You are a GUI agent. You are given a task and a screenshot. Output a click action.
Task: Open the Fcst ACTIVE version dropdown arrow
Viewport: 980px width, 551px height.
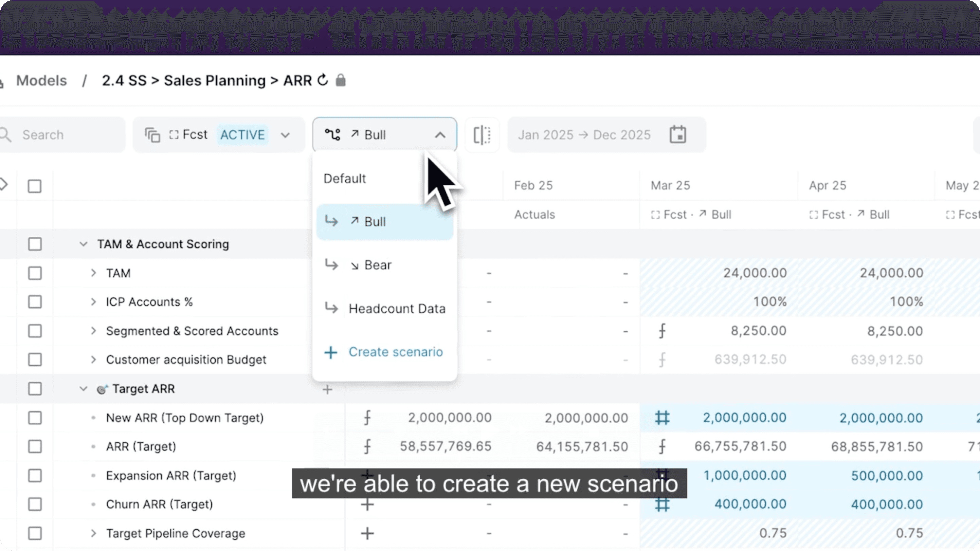285,135
